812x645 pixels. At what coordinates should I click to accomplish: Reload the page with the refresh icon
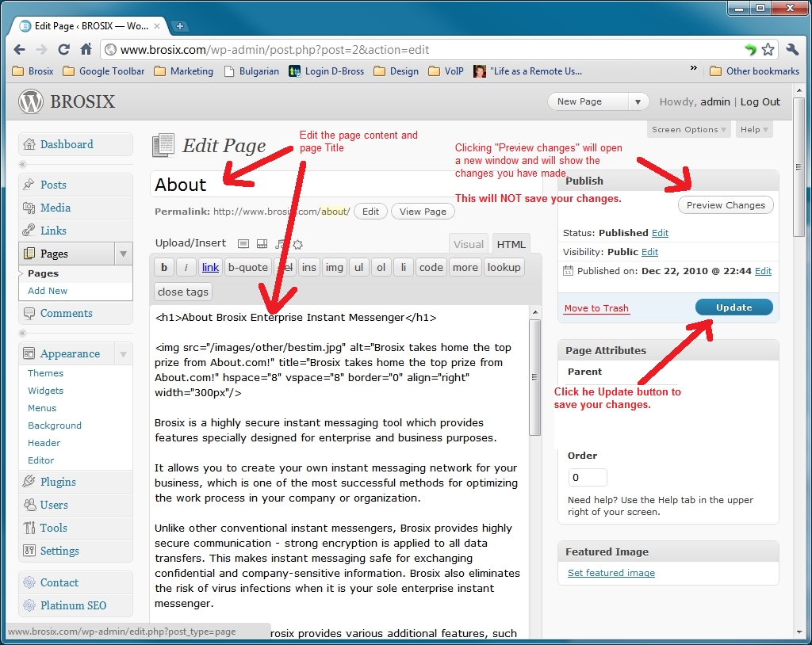coord(63,50)
